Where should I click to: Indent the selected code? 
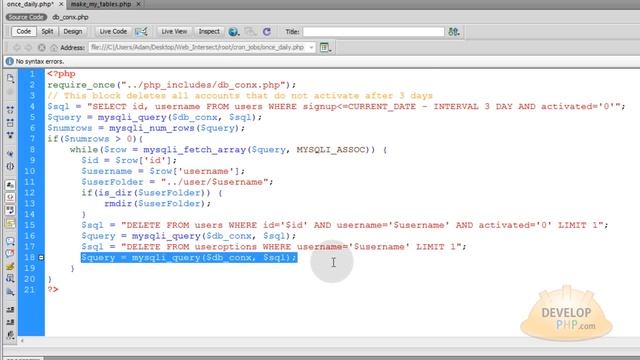(10, 309)
